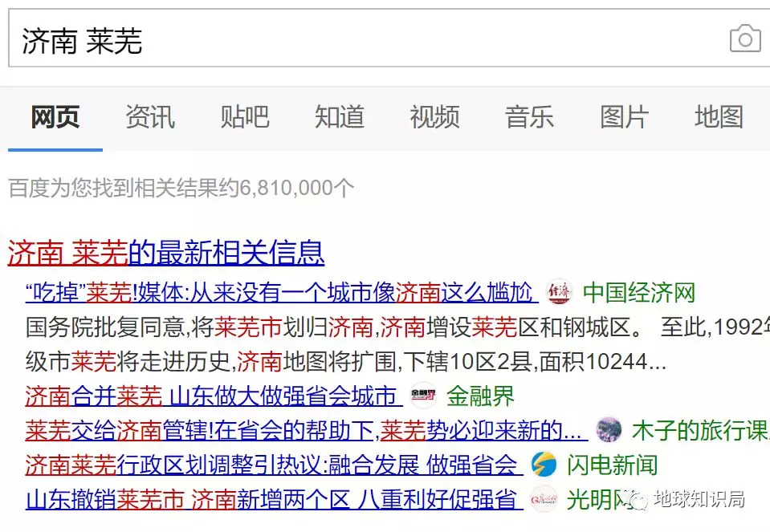The height and width of the screenshot is (532, 770).
Task: Click the 金融界 source name
Action: coord(480,396)
